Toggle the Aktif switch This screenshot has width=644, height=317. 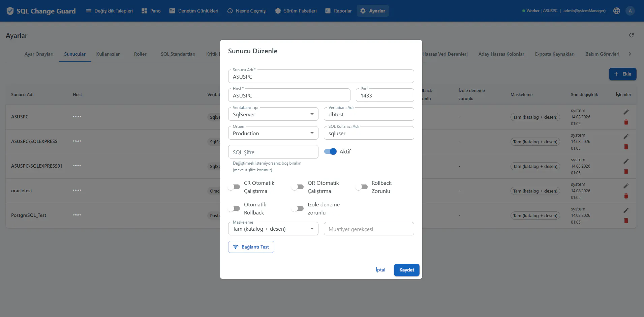point(330,152)
